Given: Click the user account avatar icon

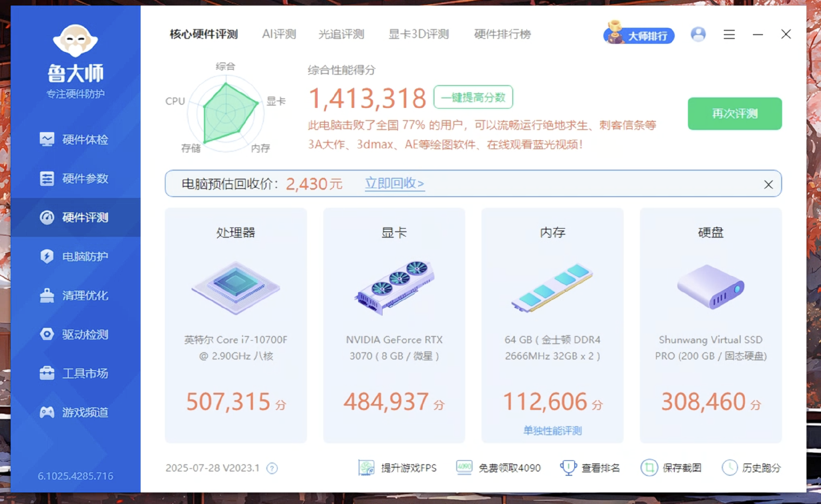Looking at the screenshot, I should pyautogui.click(x=698, y=34).
